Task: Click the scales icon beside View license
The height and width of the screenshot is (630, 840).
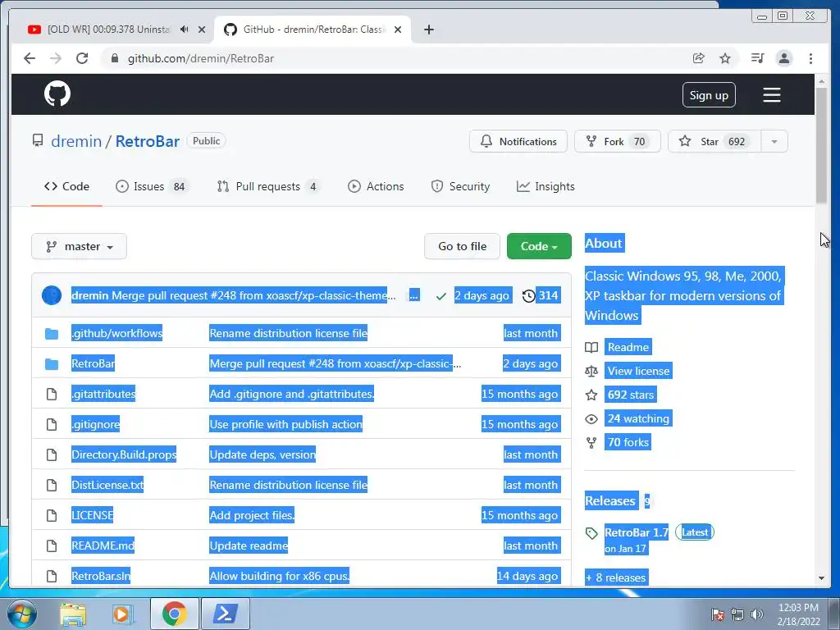Action: pos(591,372)
